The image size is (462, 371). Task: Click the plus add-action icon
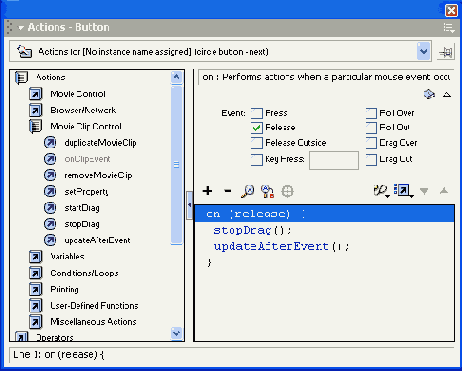click(x=207, y=191)
